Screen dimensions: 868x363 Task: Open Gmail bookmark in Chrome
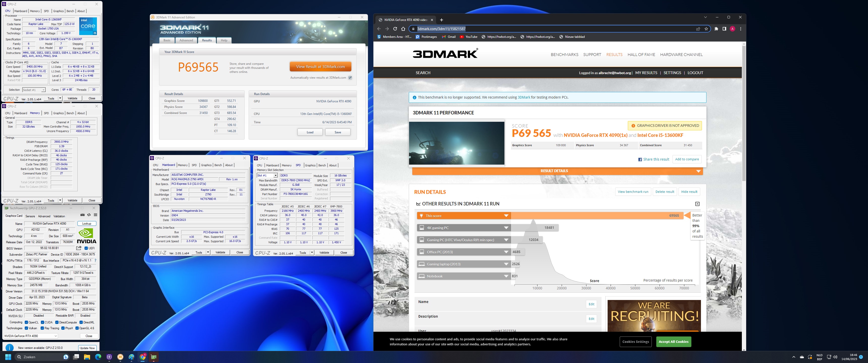(x=449, y=37)
